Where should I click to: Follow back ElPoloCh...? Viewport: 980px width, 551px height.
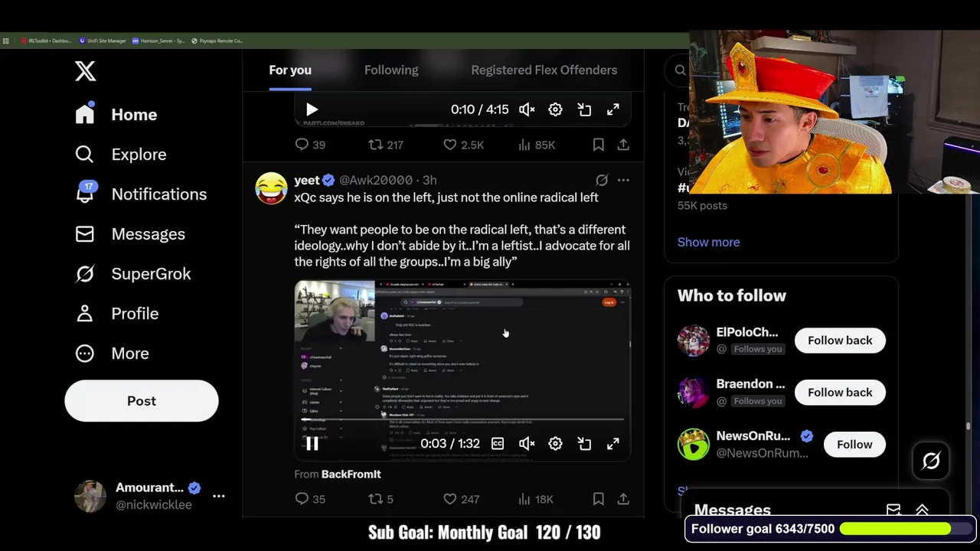[840, 341]
